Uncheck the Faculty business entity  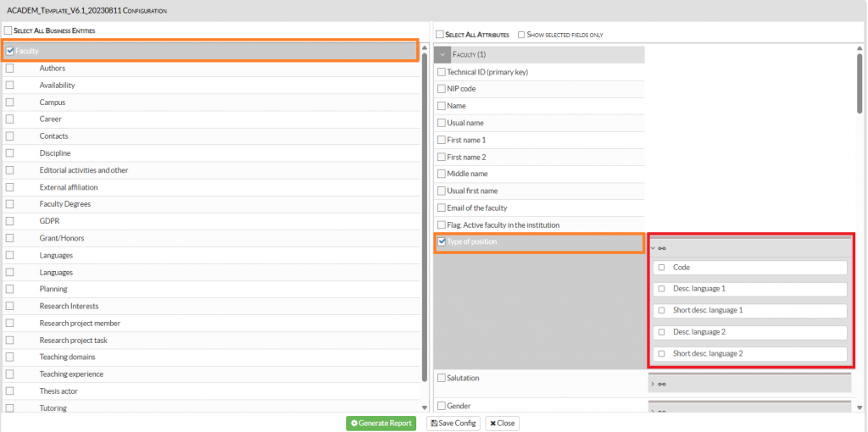click(x=9, y=51)
